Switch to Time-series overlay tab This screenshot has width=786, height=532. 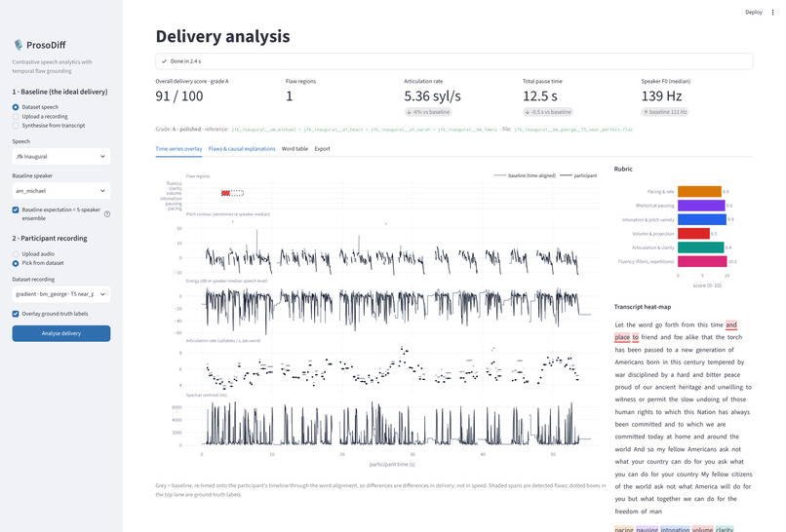178,149
